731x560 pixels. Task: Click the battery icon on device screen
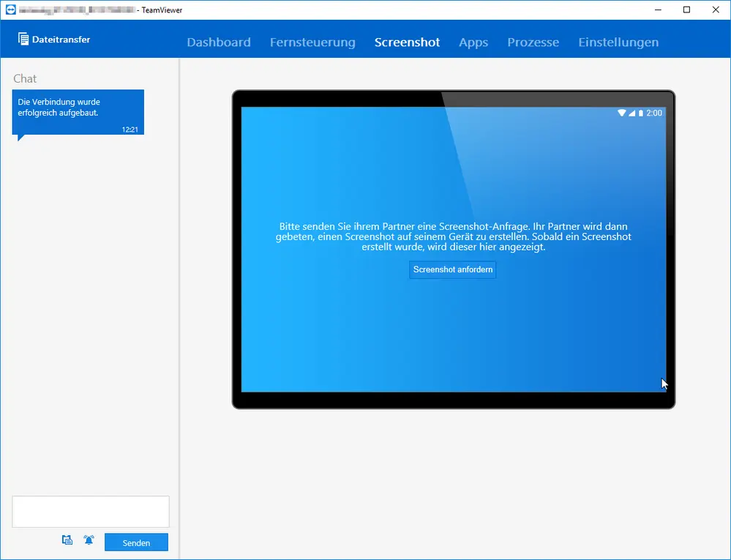pos(640,113)
